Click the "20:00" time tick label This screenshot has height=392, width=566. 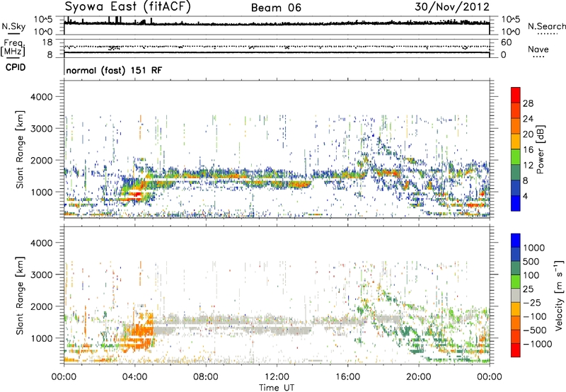pyautogui.click(x=418, y=377)
